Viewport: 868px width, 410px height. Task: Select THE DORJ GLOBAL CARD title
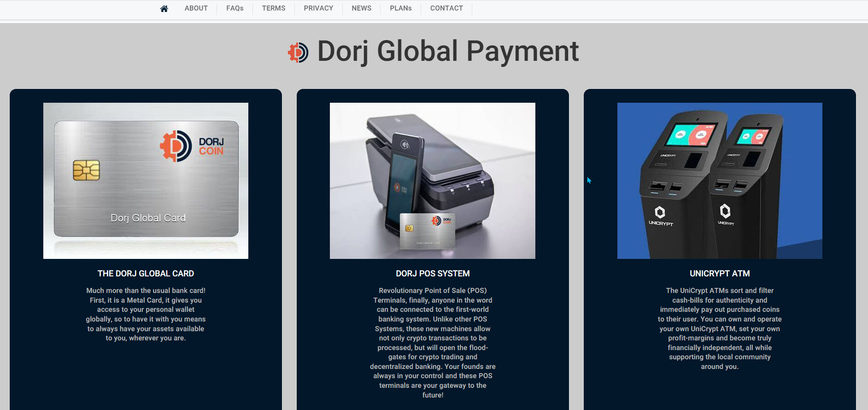146,274
